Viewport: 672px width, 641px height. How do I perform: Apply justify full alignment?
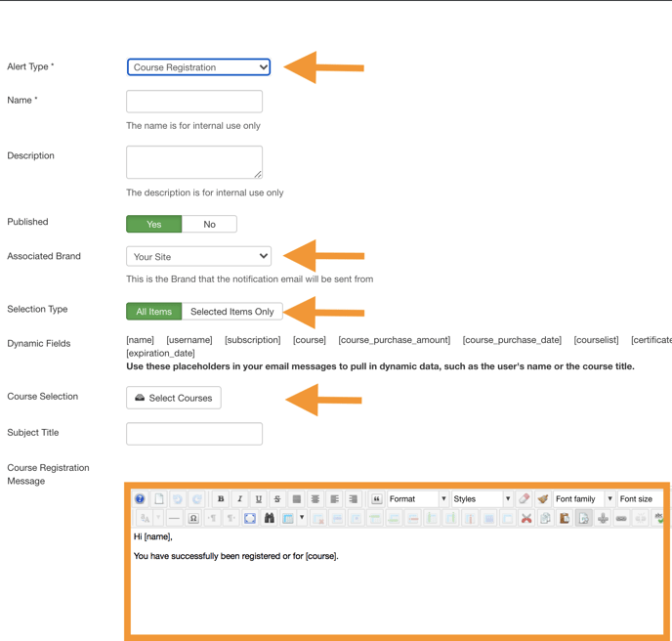(x=296, y=499)
